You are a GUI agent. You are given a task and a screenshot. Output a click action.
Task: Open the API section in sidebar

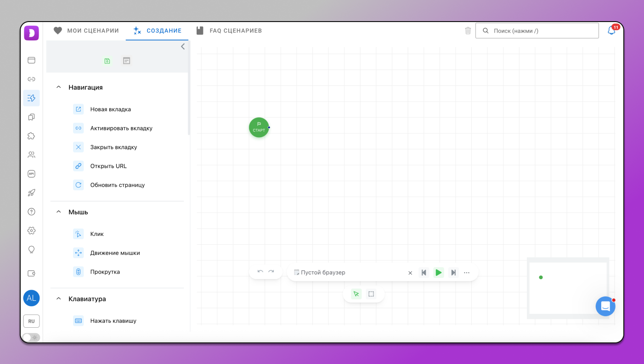click(31, 174)
